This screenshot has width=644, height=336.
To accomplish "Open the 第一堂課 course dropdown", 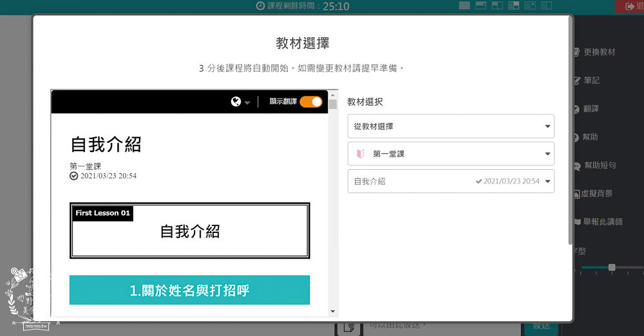I will click(x=451, y=154).
